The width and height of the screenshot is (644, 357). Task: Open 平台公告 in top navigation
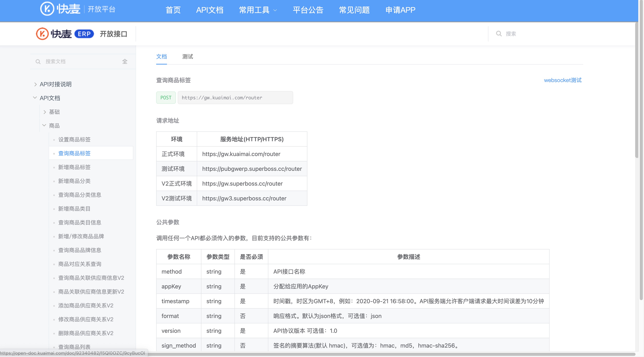pyautogui.click(x=308, y=10)
